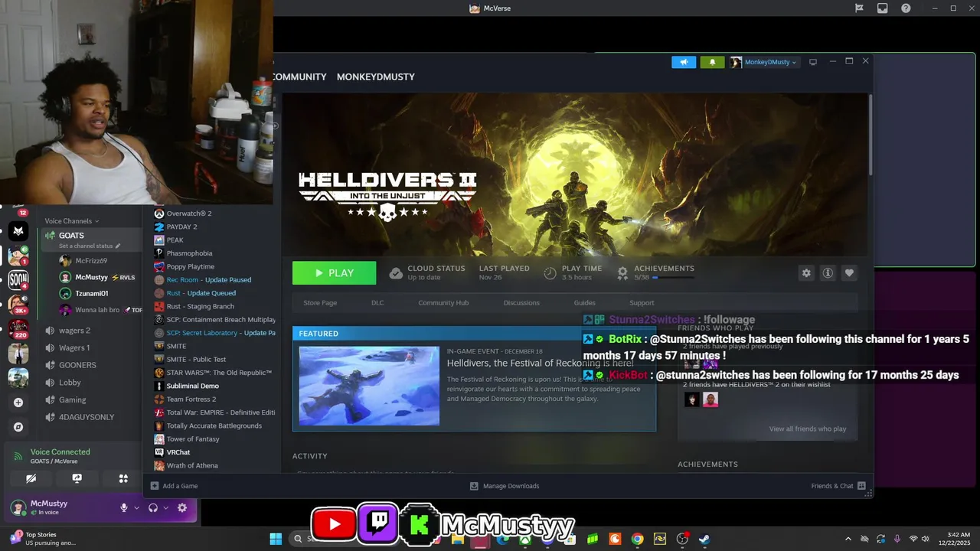Open Discord microphone input options arrow

[137, 507]
